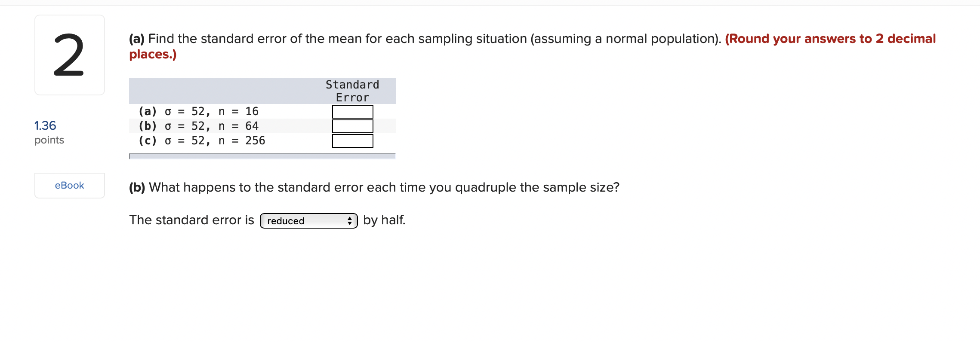Click the 'by half.' text after the dropdown
Viewport: 980px width, 342px height.
384,220
